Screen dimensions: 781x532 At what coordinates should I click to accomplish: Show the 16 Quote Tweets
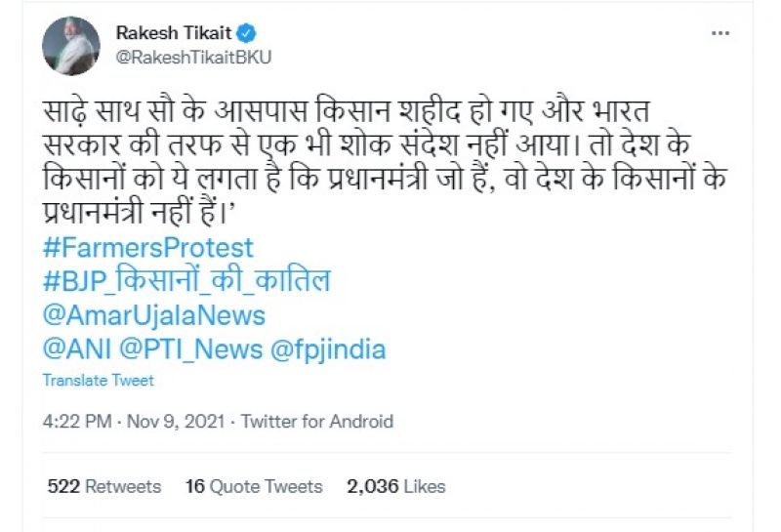254,486
